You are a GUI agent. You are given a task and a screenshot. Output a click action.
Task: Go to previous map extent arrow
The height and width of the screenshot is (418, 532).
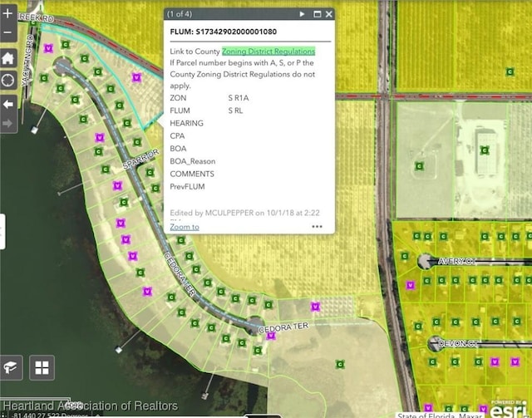[7, 104]
